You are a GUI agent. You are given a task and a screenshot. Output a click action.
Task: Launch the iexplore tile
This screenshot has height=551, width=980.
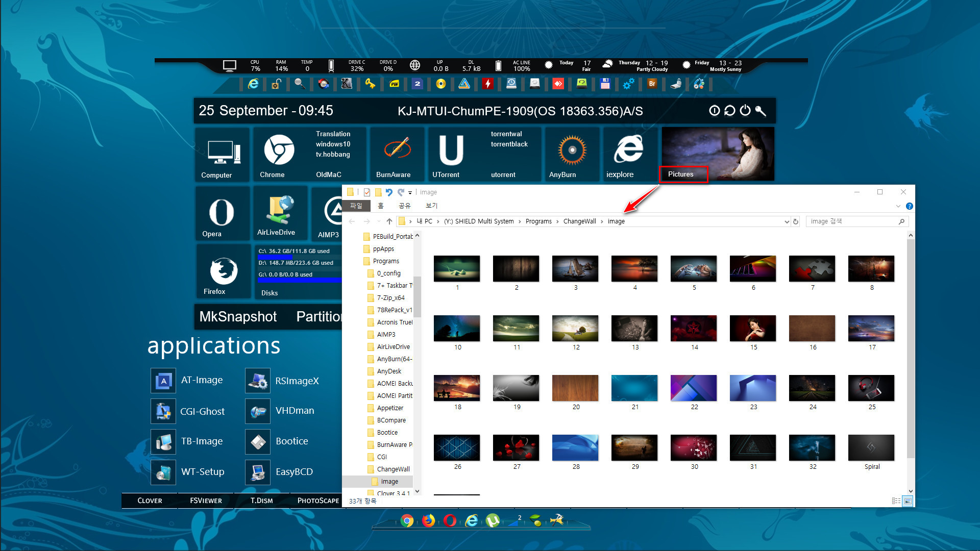630,155
